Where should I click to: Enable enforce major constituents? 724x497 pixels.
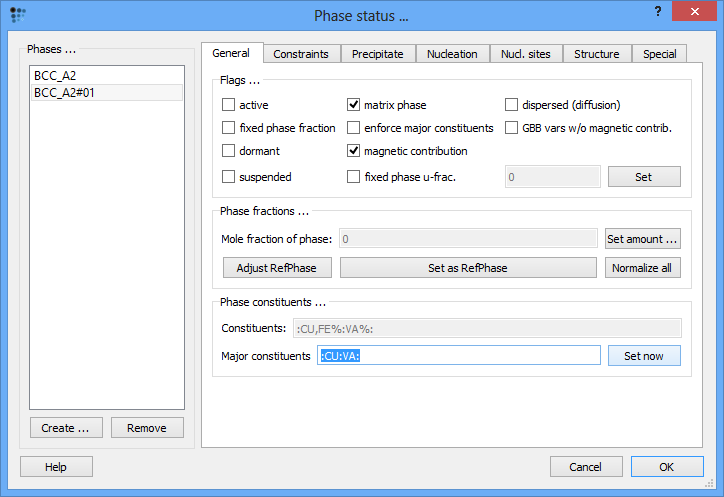(x=354, y=128)
